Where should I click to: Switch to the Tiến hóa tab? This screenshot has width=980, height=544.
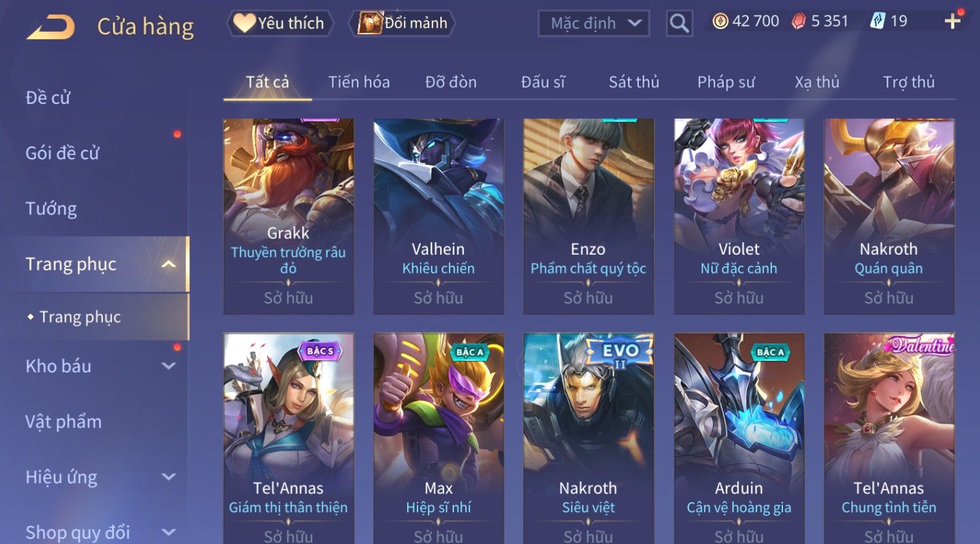pyautogui.click(x=359, y=82)
